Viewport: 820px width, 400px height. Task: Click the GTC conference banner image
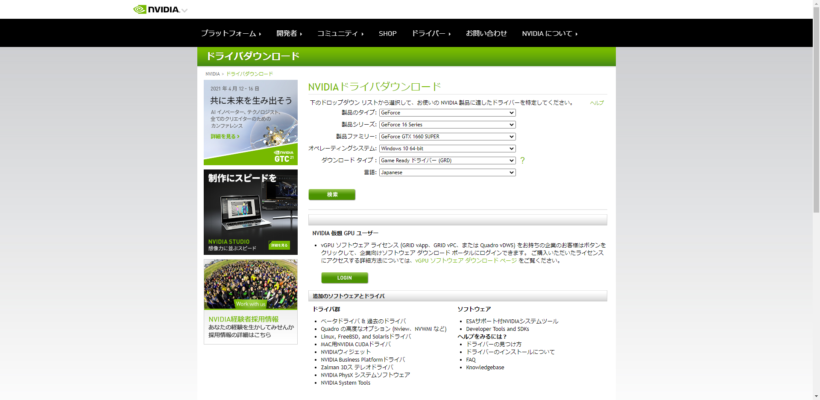[x=250, y=122]
